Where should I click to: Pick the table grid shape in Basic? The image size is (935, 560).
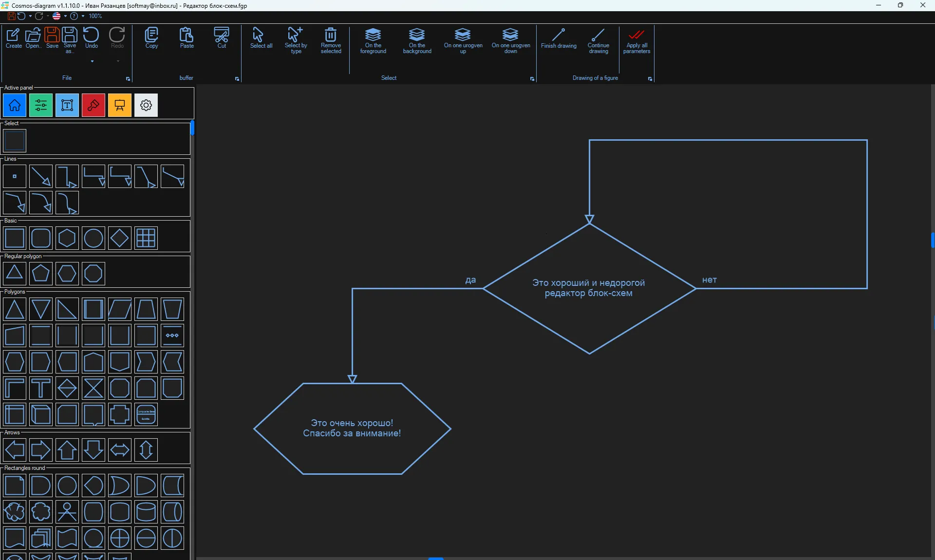tap(146, 238)
